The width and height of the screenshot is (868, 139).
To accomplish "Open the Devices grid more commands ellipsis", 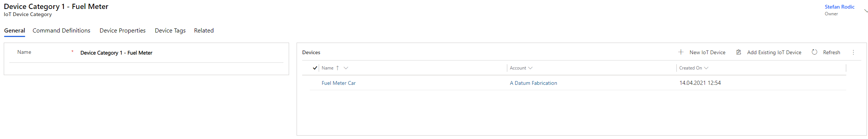I will tap(853, 52).
